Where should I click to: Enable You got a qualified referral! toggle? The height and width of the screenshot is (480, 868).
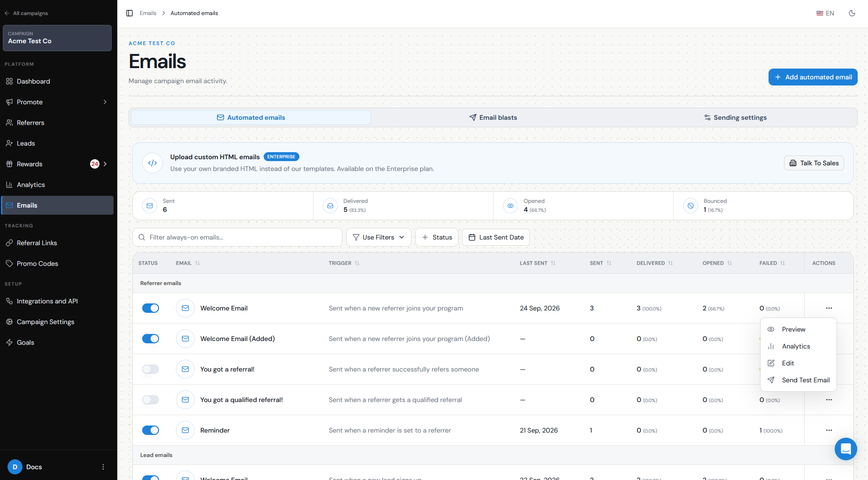151,400
